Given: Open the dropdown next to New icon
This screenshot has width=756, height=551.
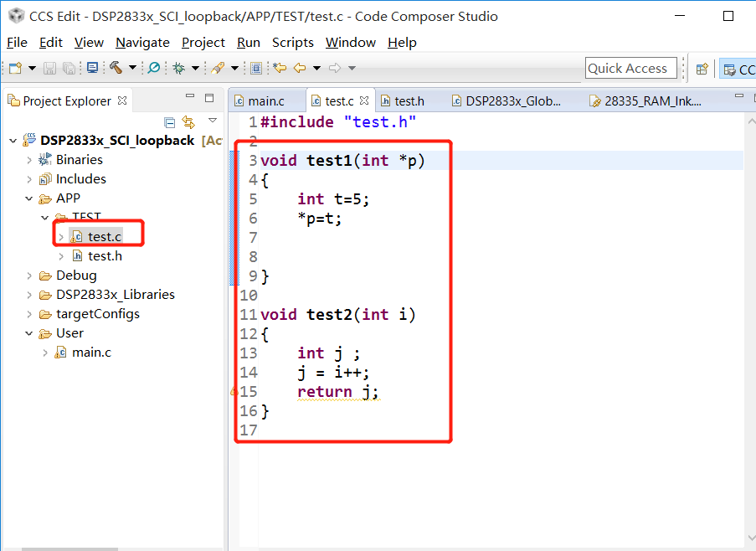Looking at the screenshot, I should pyautogui.click(x=32, y=68).
